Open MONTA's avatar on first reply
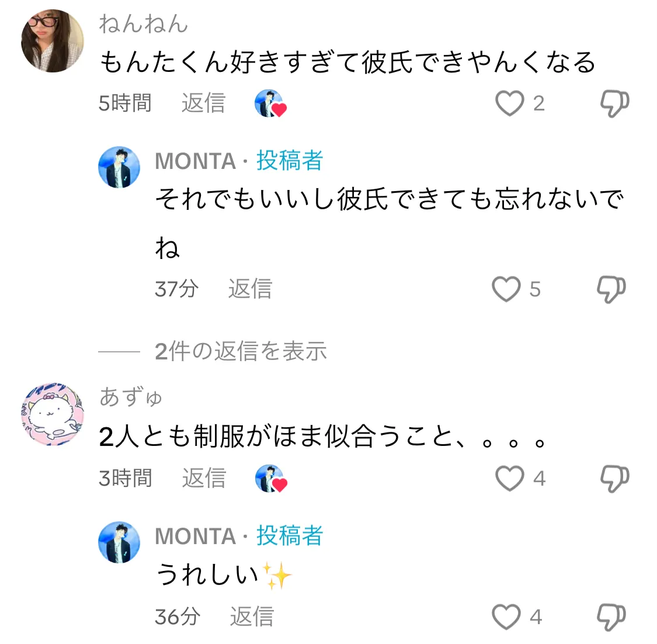Screen dimensions: 657x644 click(119, 167)
